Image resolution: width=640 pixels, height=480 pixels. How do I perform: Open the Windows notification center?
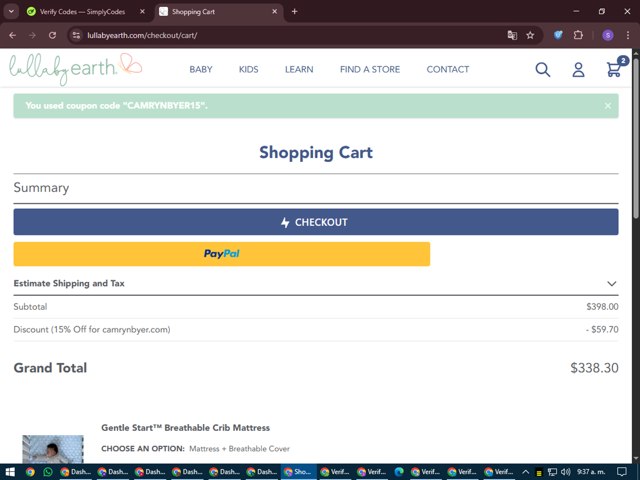point(622,472)
